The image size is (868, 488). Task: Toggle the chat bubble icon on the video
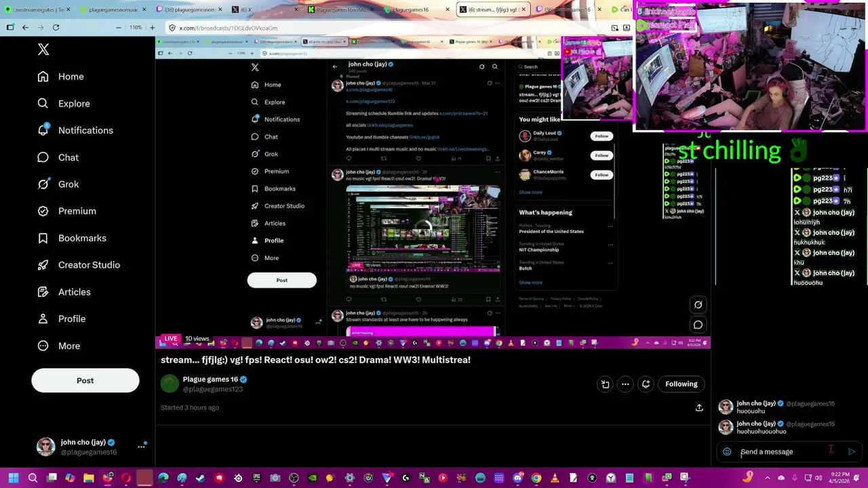tap(698, 325)
